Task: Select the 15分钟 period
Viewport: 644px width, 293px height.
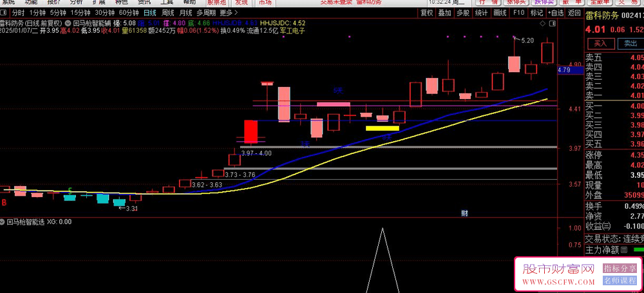Action: (80, 13)
